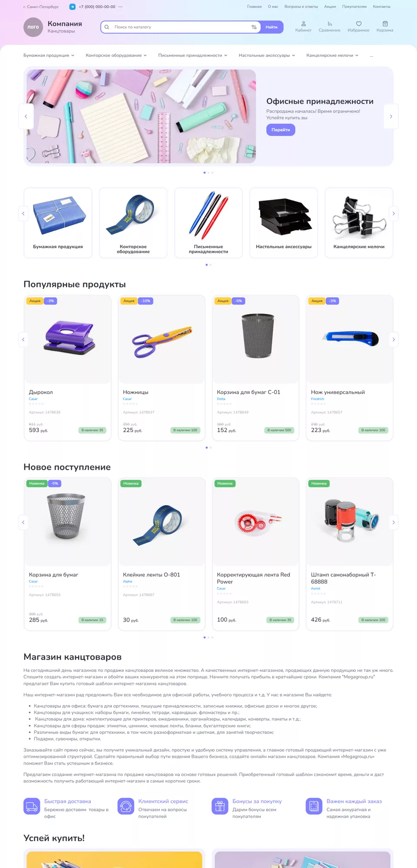Screen dimensions: 417x868
Task: Select second dot of hero slider pagination
Action: pyautogui.click(x=208, y=173)
